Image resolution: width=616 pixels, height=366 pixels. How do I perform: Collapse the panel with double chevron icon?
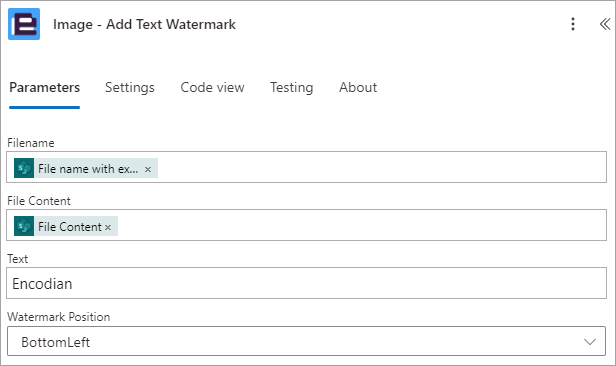point(605,24)
